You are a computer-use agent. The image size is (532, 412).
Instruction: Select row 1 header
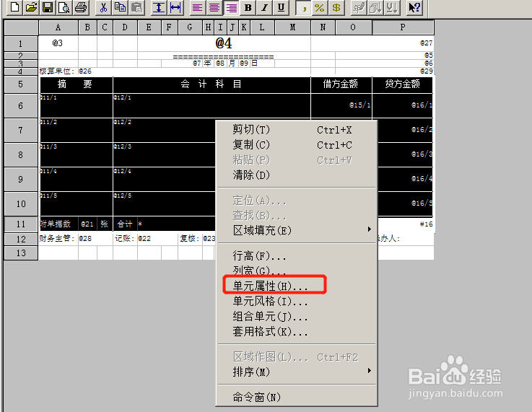click(x=21, y=44)
